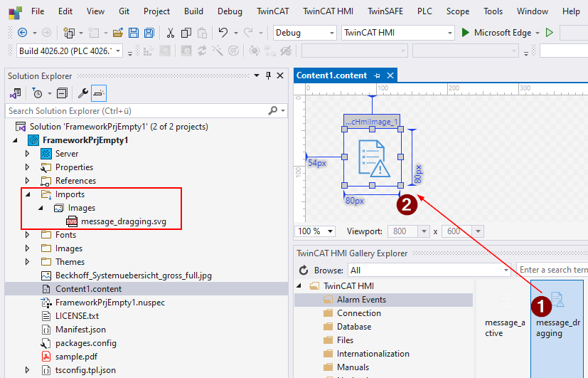Open Properties via the wrench icon
Viewport: 588px width, 378px height.
click(x=82, y=93)
